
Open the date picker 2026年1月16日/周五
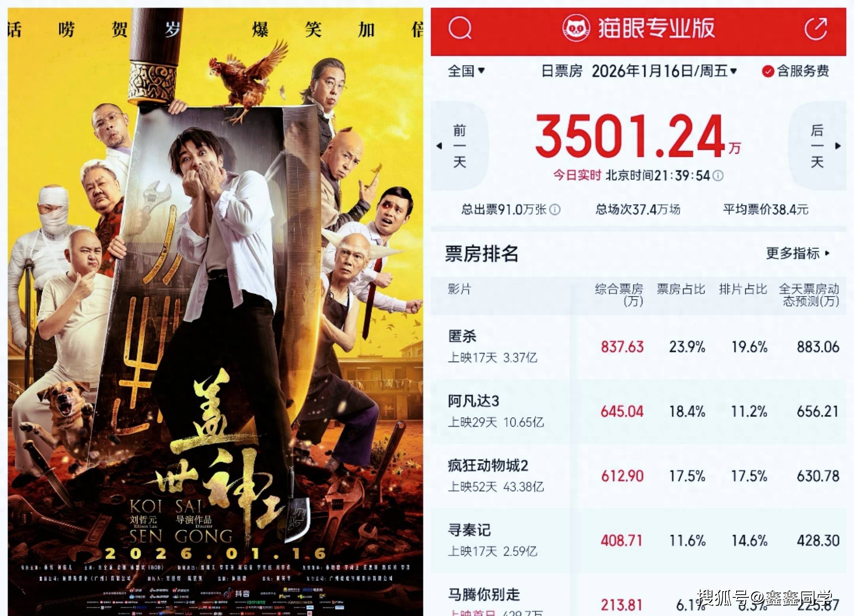click(664, 71)
